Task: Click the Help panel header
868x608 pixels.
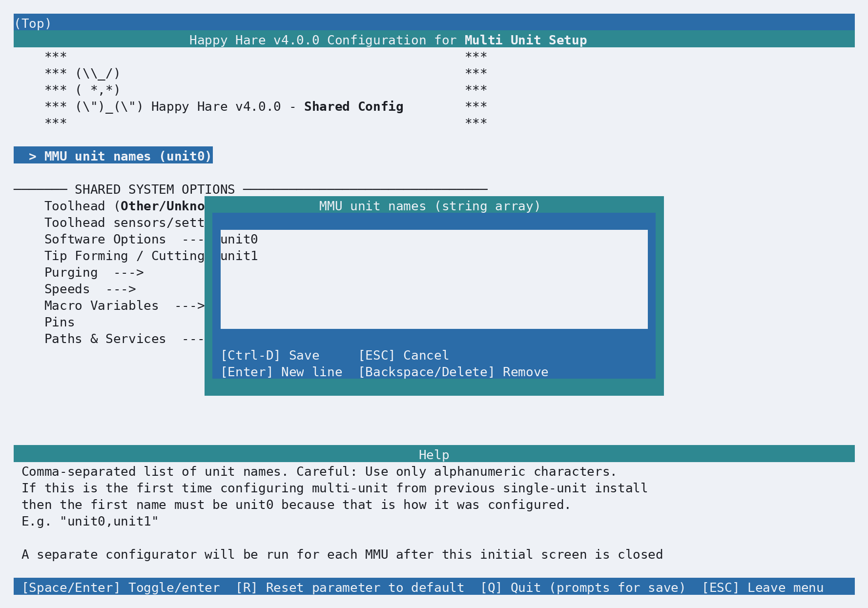Action: (x=434, y=455)
